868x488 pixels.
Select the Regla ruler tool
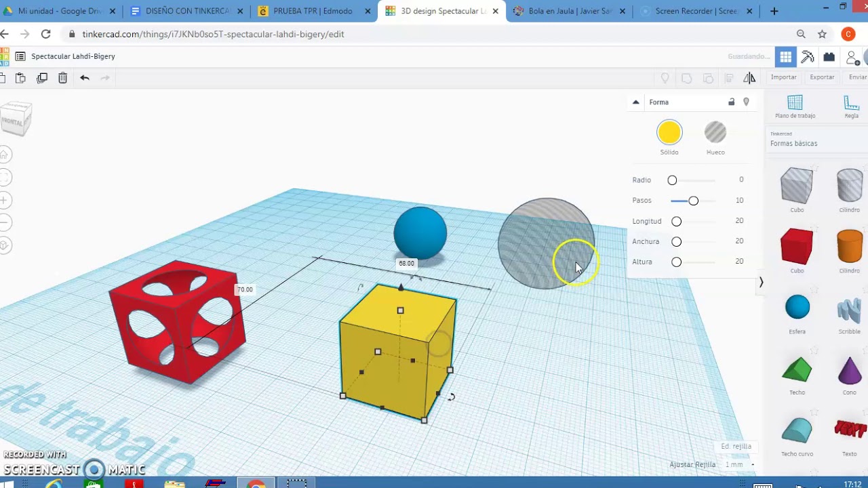pos(852,107)
